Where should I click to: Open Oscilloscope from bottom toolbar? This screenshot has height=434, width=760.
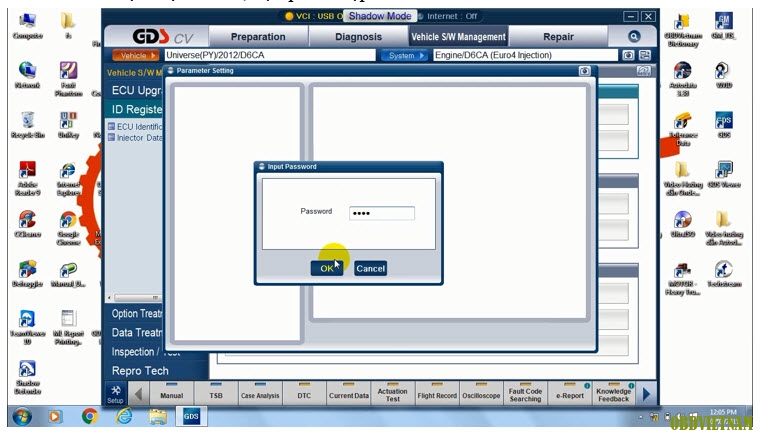click(x=481, y=394)
